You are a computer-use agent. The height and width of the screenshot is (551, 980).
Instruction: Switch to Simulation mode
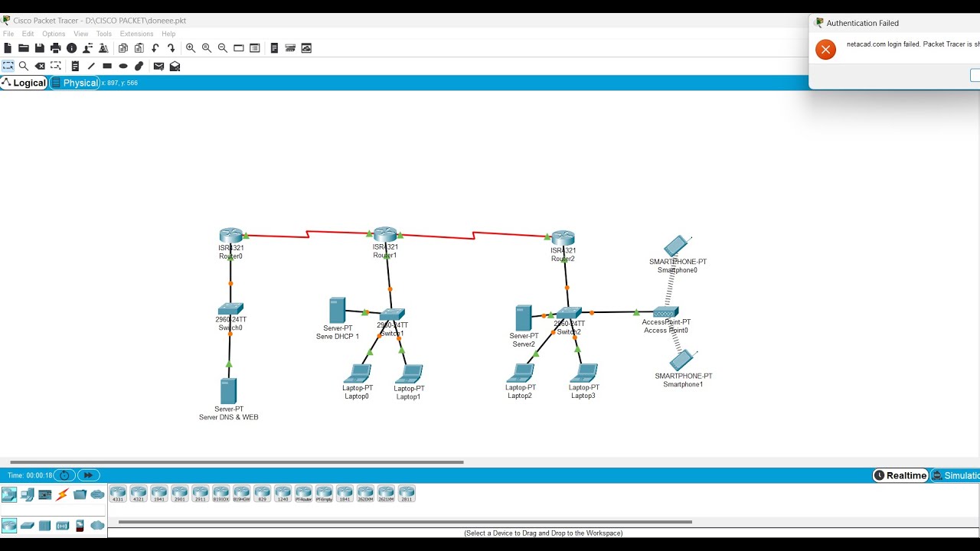pos(955,475)
